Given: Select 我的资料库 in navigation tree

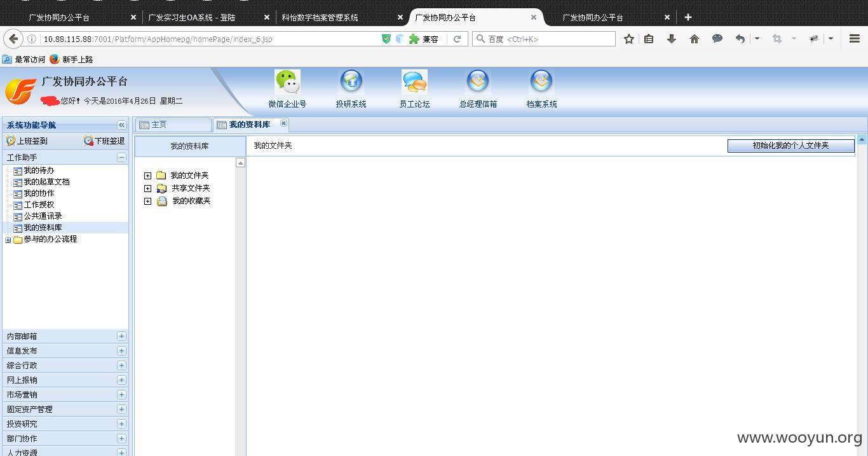Looking at the screenshot, I should coord(43,228).
